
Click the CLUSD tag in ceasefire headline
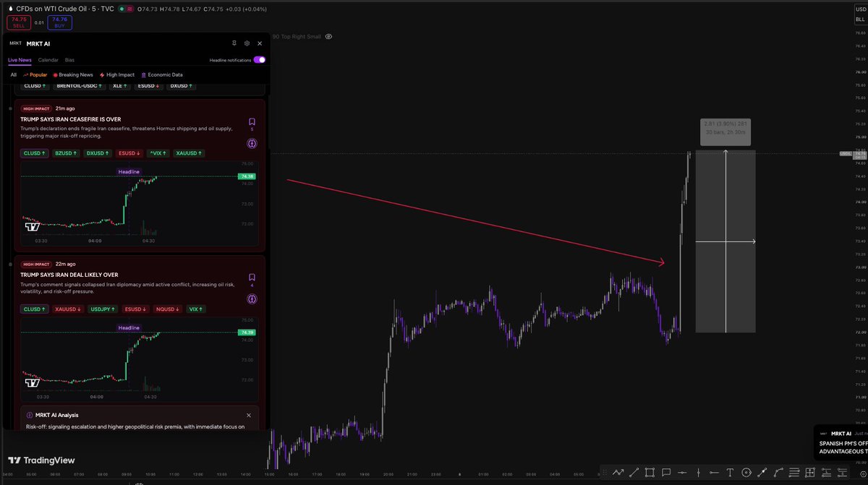pos(35,153)
